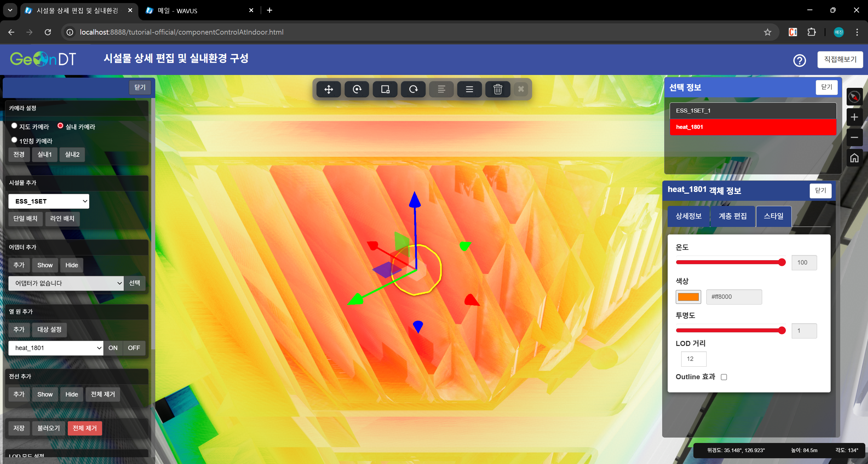Open the three-line menu toolbar icon
This screenshot has width=868, height=464.
[x=469, y=89]
